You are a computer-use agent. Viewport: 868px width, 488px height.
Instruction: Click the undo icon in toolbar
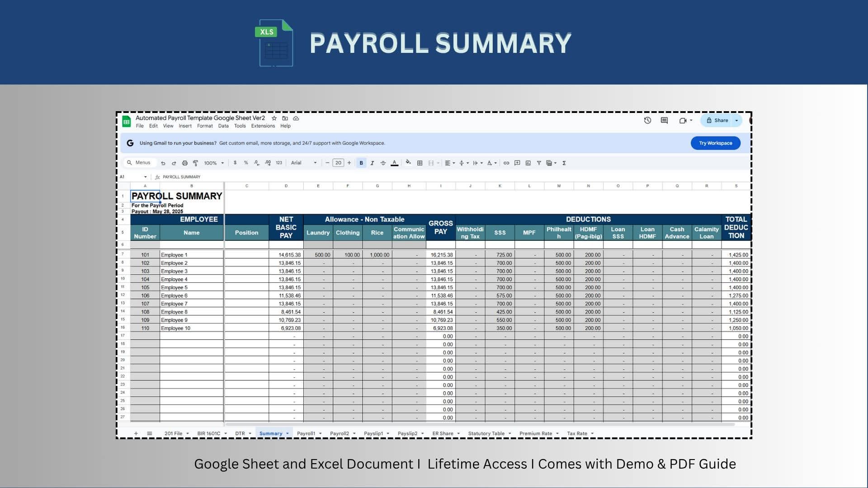pyautogui.click(x=163, y=163)
